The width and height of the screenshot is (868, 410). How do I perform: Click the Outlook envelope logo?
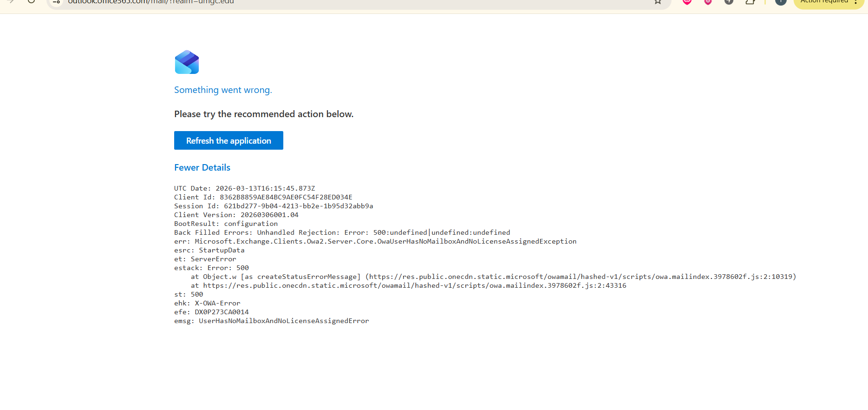pos(187,62)
